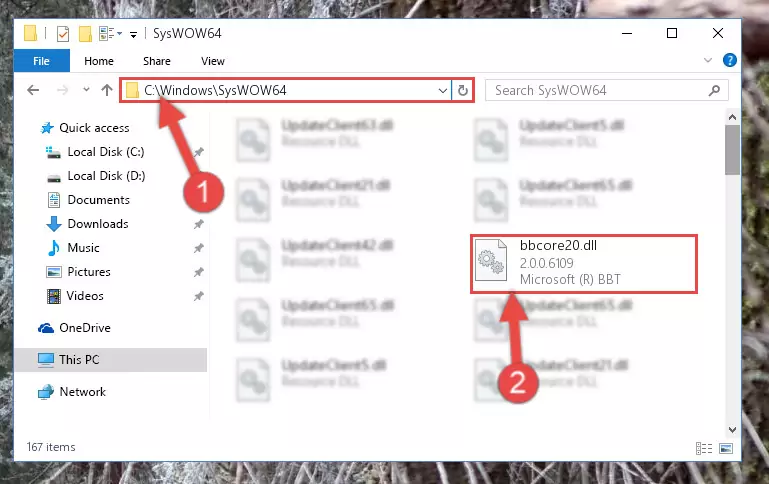769x484 pixels.
Task: Click the Back navigation arrow
Action: tap(33, 90)
